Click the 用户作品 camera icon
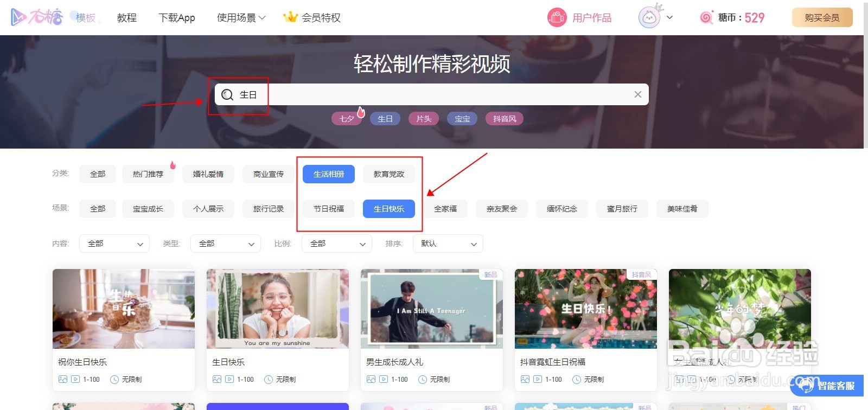The width and height of the screenshot is (868, 410). [x=557, y=17]
